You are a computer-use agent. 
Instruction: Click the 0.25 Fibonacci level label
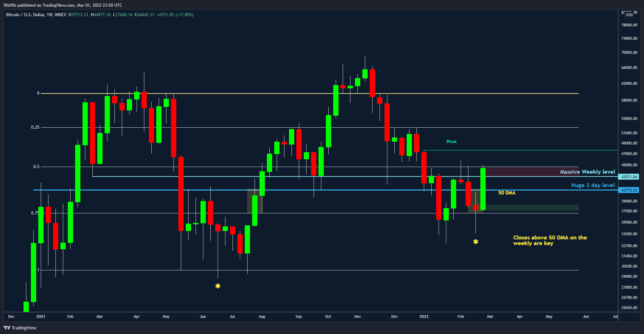[35, 127]
